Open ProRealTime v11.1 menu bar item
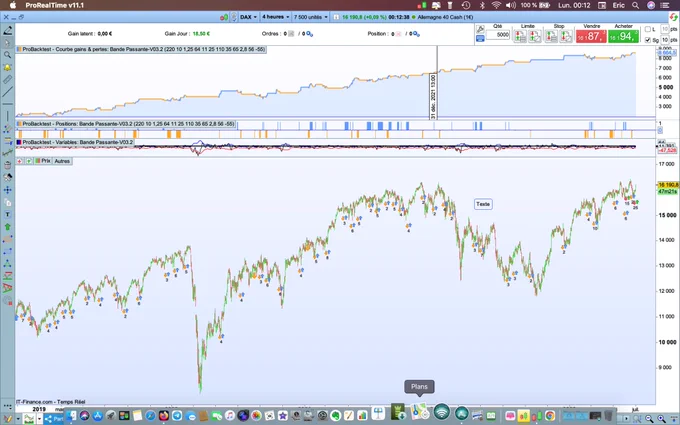This screenshot has height=425, width=680. click(55, 5)
